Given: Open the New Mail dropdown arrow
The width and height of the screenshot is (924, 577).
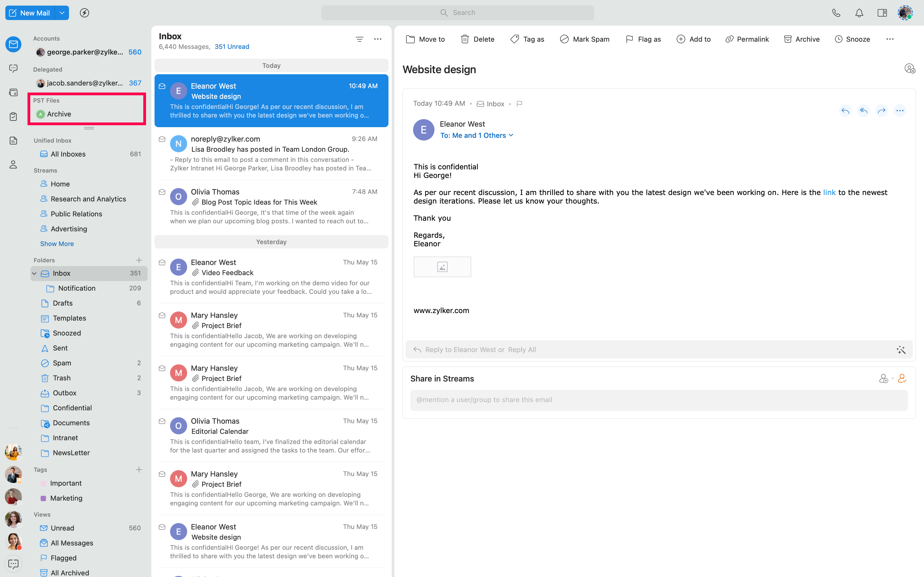Looking at the screenshot, I should [x=62, y=13].
